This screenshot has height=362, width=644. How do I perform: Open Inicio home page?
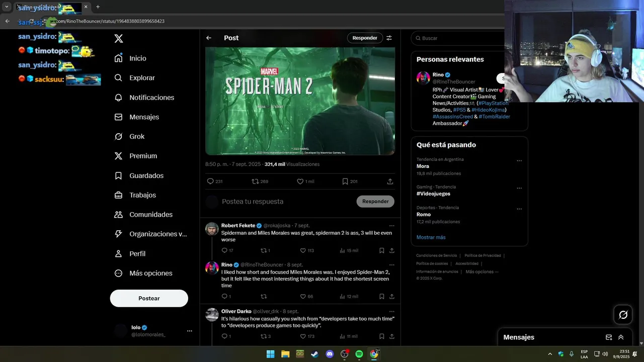(x=130, y=58)
